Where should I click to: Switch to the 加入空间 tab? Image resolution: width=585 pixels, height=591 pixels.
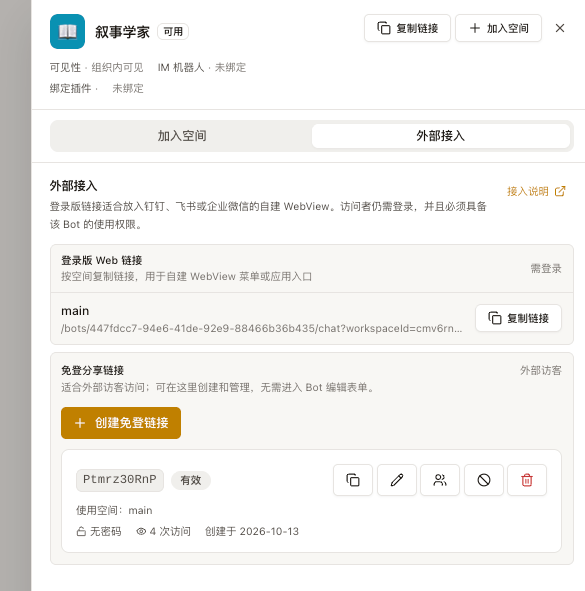[x=182, y=136]
